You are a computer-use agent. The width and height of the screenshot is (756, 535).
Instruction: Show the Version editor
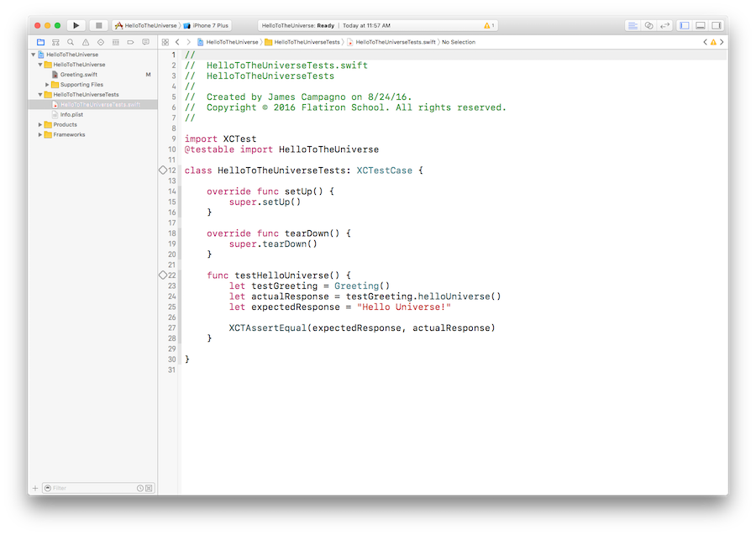tap(665, 25)
